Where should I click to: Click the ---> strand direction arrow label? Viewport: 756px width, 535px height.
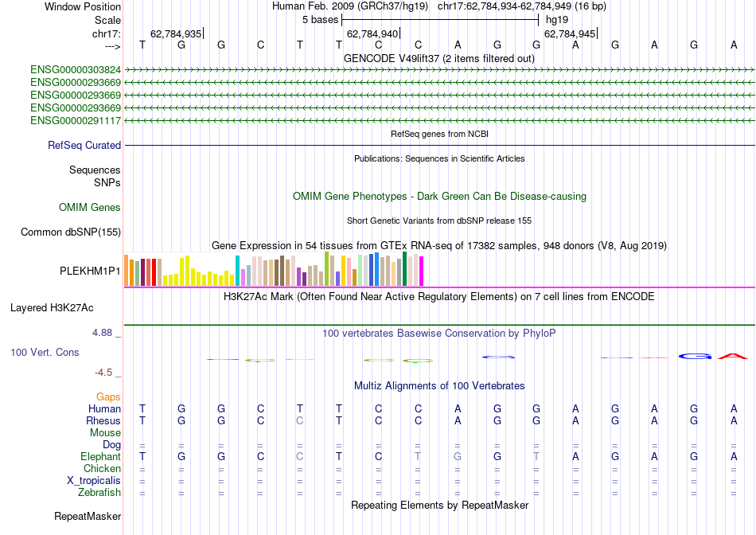(x=112, y=46)
